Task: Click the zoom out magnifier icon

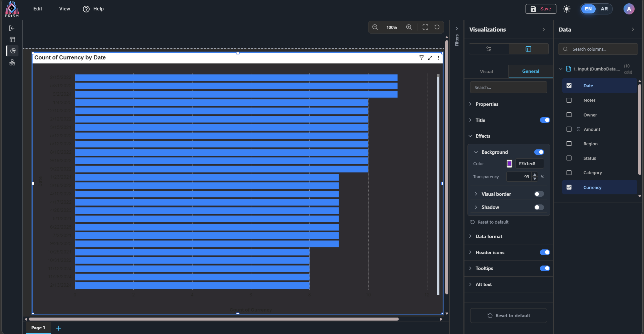Action: pos(375,27)
